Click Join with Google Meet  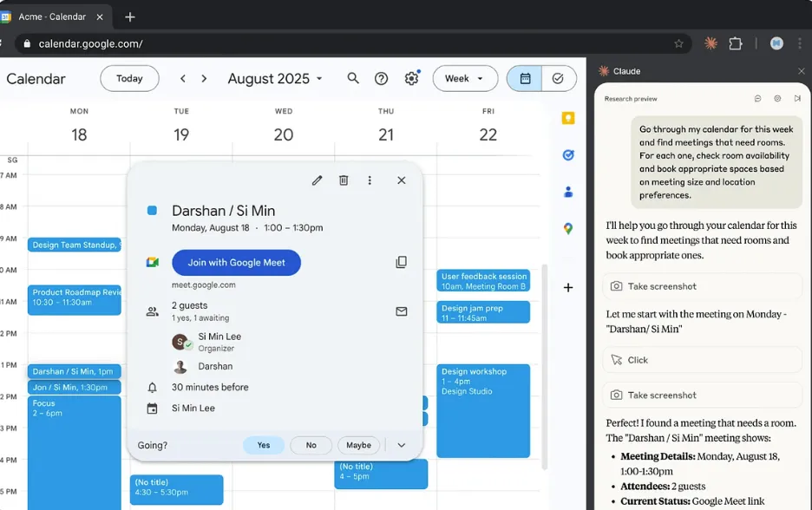(236, 263)
